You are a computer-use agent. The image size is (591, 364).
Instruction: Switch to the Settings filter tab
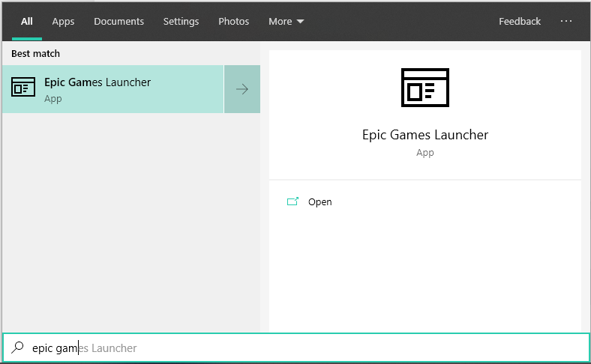click(x=181, y=22)
